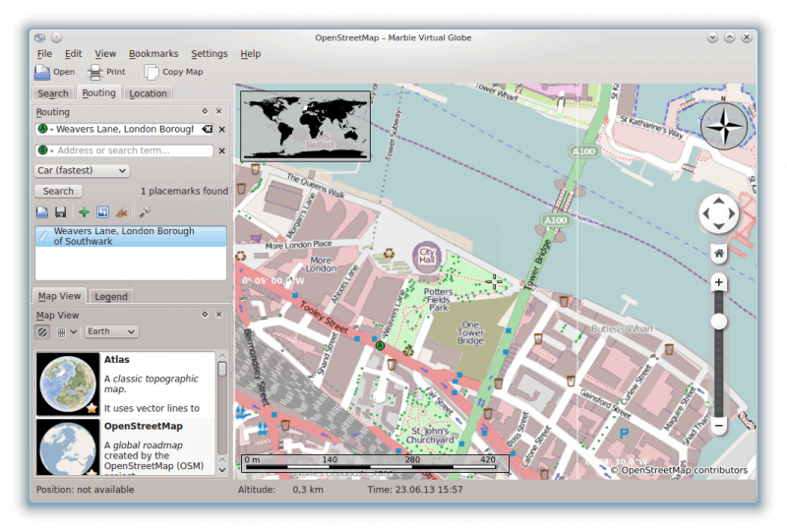Screen dimensions: 787x532
Task: Select the OpenStreetMap theme thumbnail
Action: (x=68, y=447)
